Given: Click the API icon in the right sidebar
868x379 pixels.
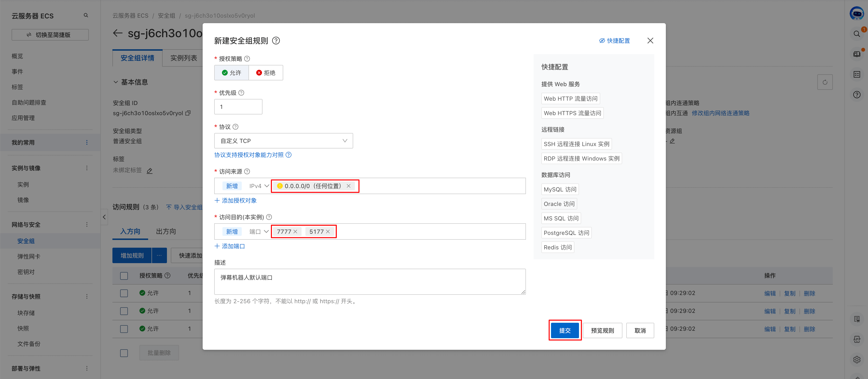Looking at the screenshot, I should tap(857, 339).
